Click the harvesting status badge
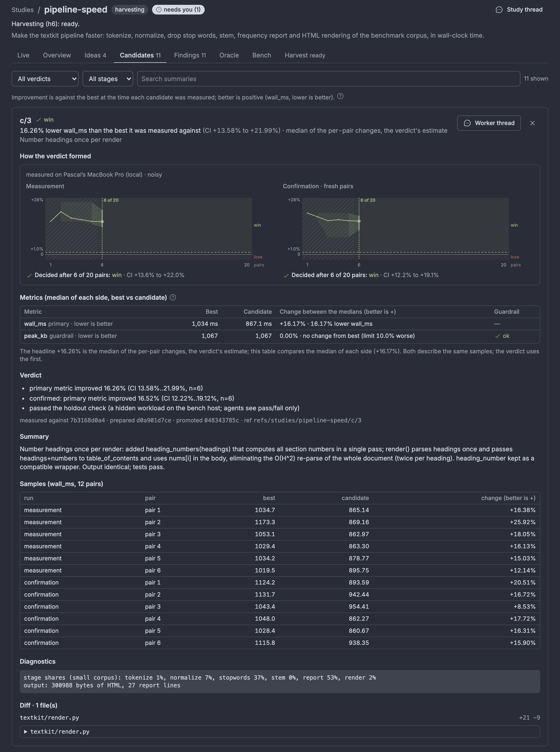This screenshot has height=752, width=560. 130,9
